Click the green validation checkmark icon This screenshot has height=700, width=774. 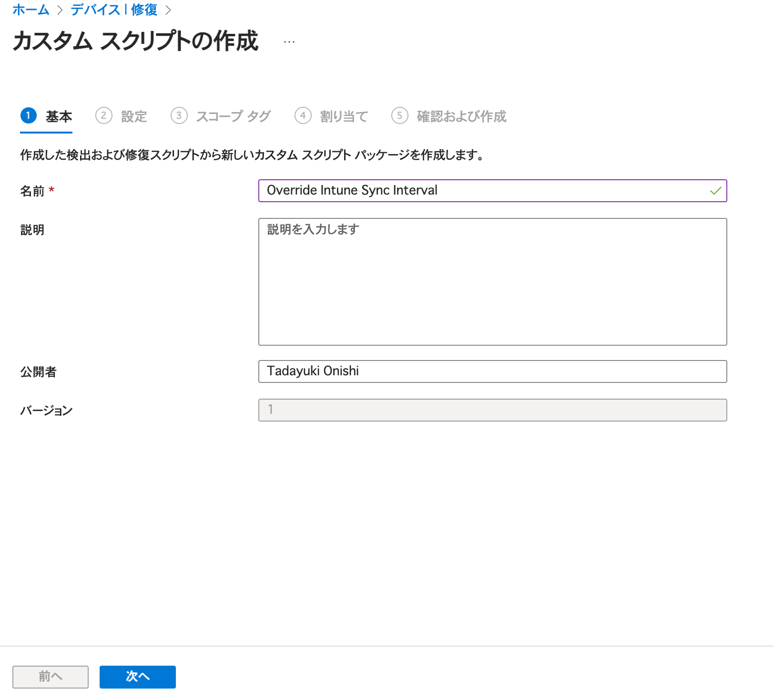(715, 191)
